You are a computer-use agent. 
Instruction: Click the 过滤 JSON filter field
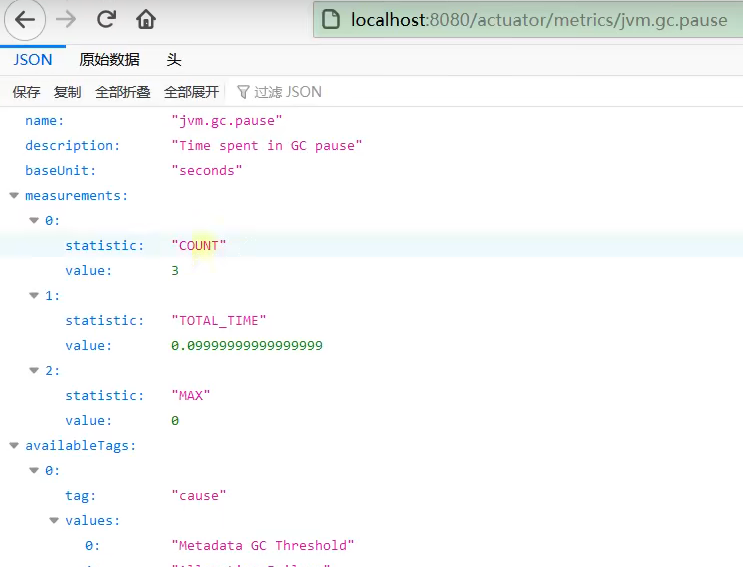288,92
